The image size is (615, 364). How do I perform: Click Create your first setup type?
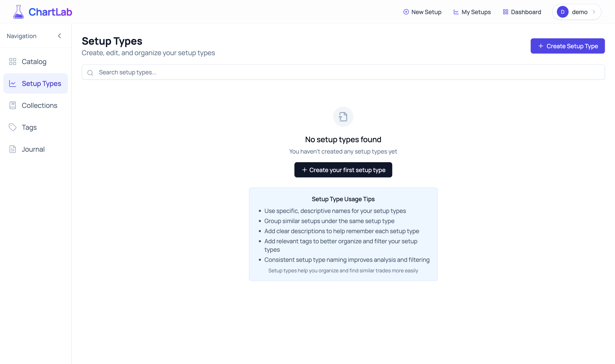point(343,170)
